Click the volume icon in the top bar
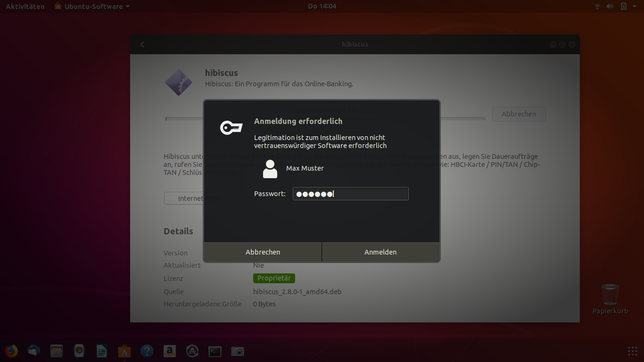 click(x=610, y=6)
